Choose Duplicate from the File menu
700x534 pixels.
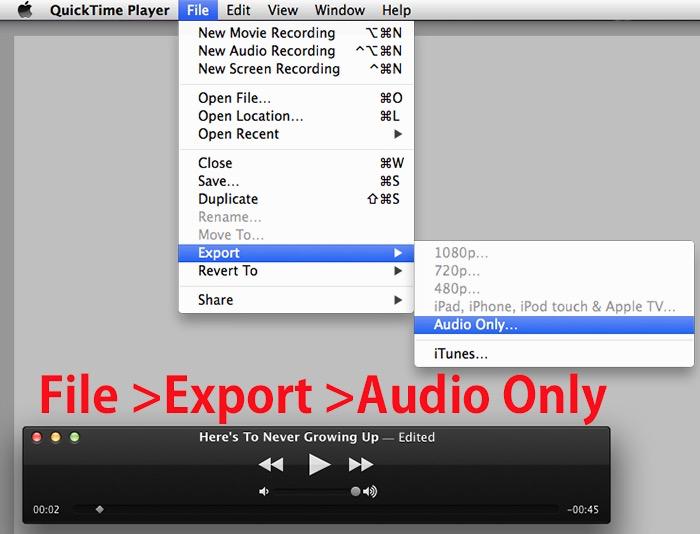(296, 199)
